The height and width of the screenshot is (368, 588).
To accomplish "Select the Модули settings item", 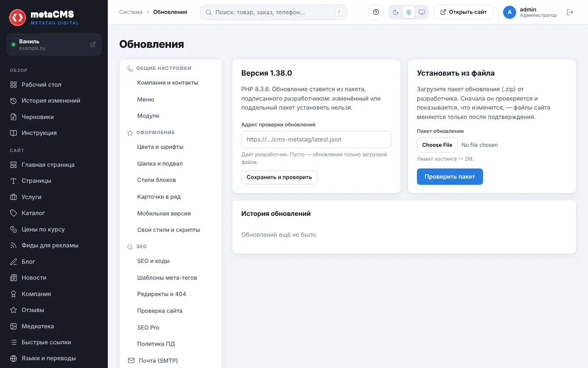I will [171, 116].
